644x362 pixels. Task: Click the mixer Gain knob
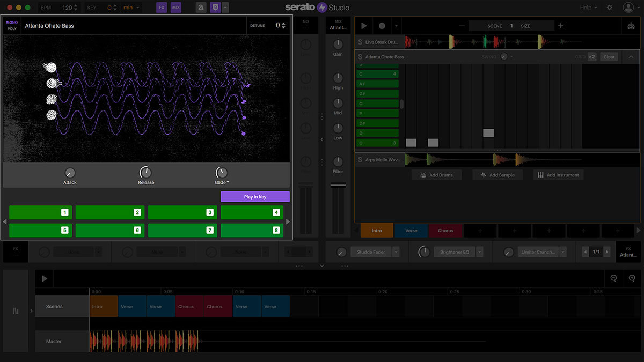click(338, 45)
